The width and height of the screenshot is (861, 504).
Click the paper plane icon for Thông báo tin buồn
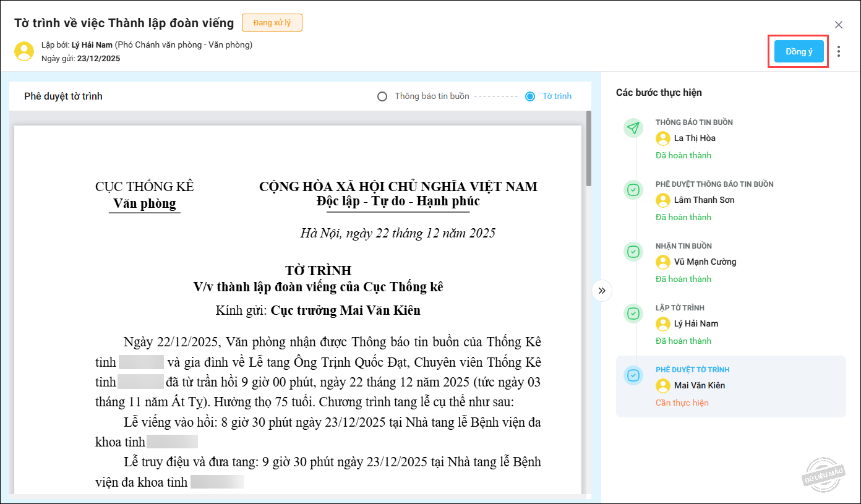[633, 128]
